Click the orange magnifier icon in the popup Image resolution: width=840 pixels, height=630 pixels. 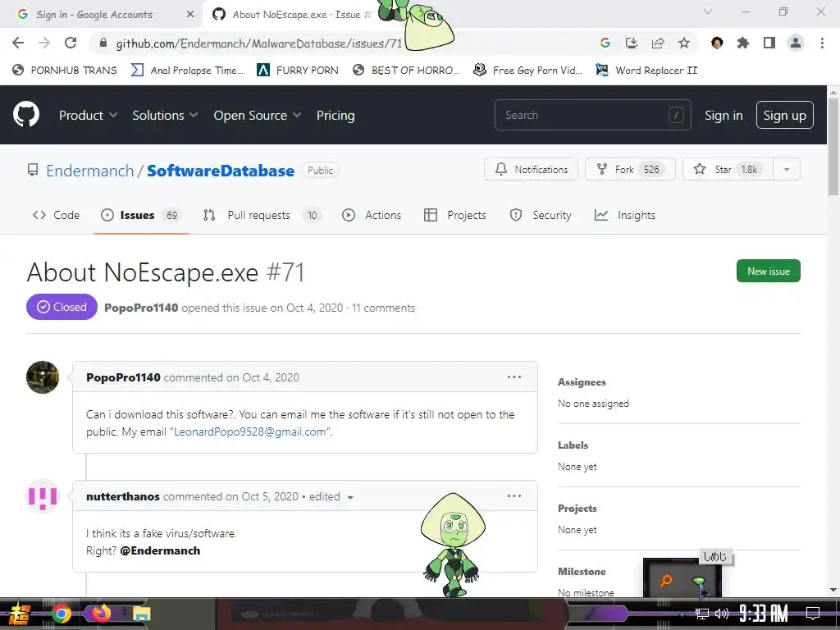(666, 580)
